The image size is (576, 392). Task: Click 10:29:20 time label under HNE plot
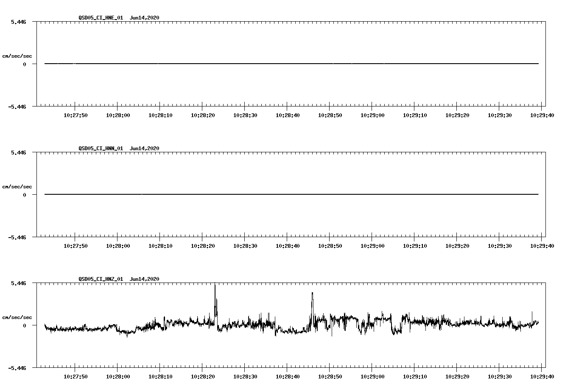(457, 115)
